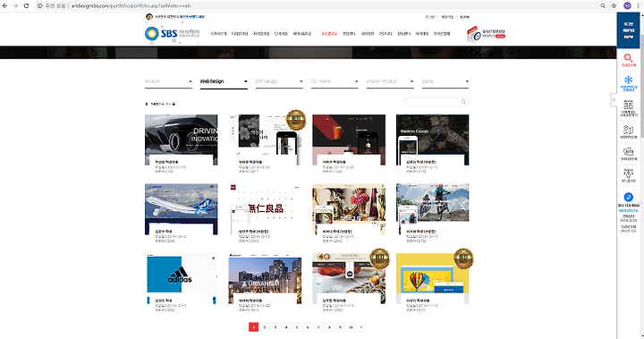The height and width of the screenshot is (339, 644).
Task: Open the sushi food portfolio thumbnail
Action: click(x=349, y=278)
